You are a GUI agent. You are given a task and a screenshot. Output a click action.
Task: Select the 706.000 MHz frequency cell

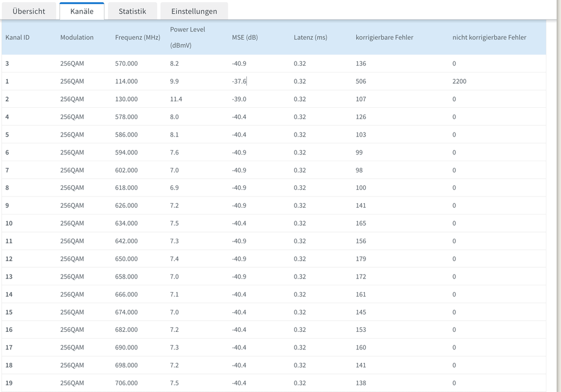pyautogui.click(x=126, y=383)
